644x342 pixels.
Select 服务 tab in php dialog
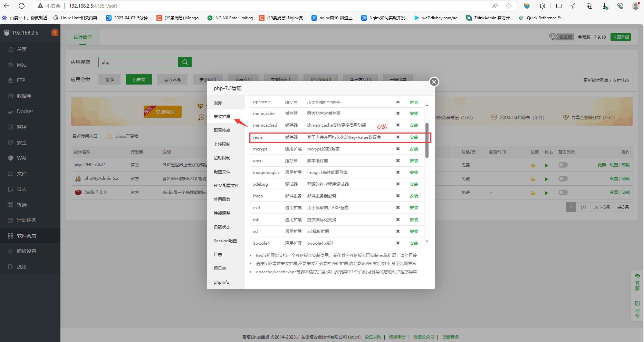click(226, 103)
